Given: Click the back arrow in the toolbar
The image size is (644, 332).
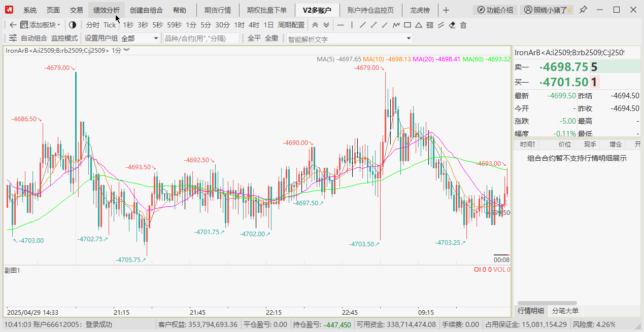Looking at the screenshot, I should pyautogui.click(x=13, y=25).
